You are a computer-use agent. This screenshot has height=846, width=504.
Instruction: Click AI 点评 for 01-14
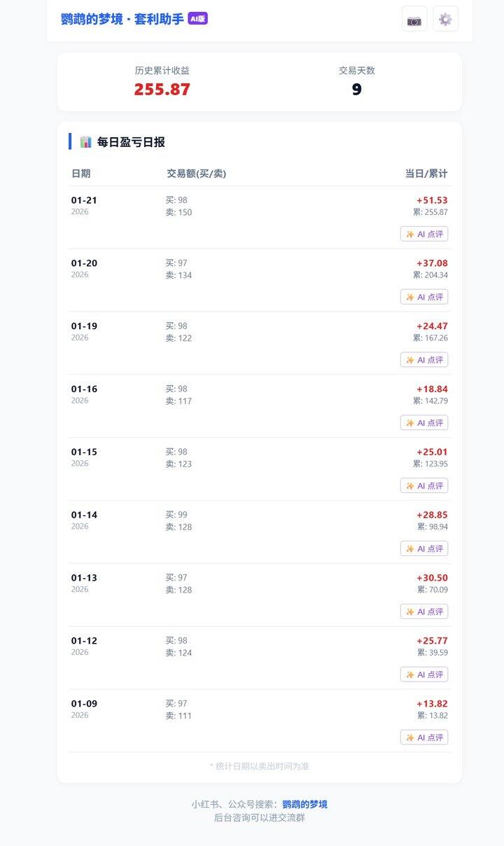(x=424, y=548)
